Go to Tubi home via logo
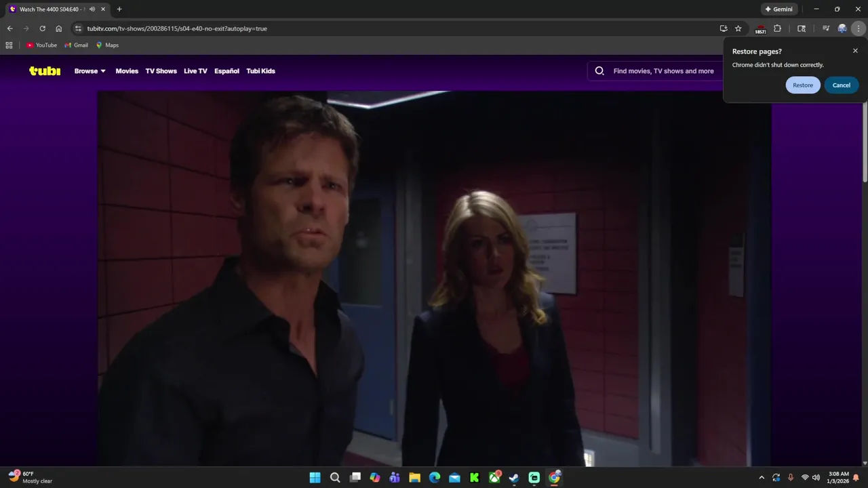The height and width of the screenshot is (488, 868). tap(45, 70)
